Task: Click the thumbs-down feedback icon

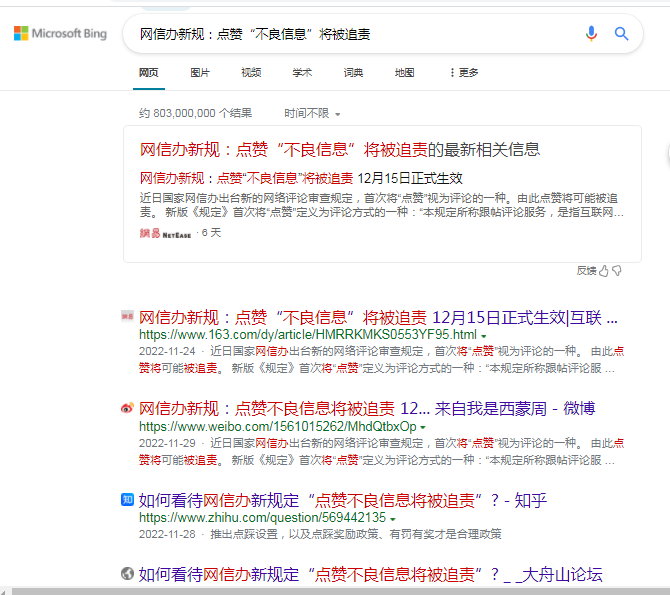Action: [617, 271]
